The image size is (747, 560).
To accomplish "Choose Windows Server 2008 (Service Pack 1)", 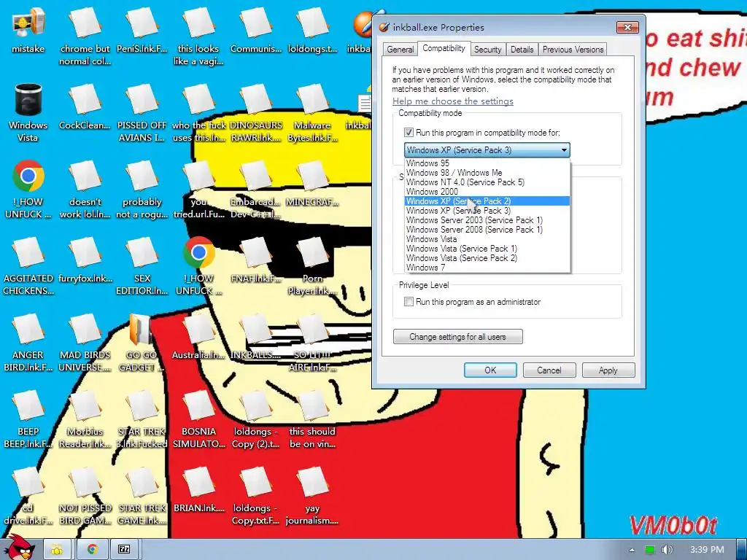I will coord(487,230).
